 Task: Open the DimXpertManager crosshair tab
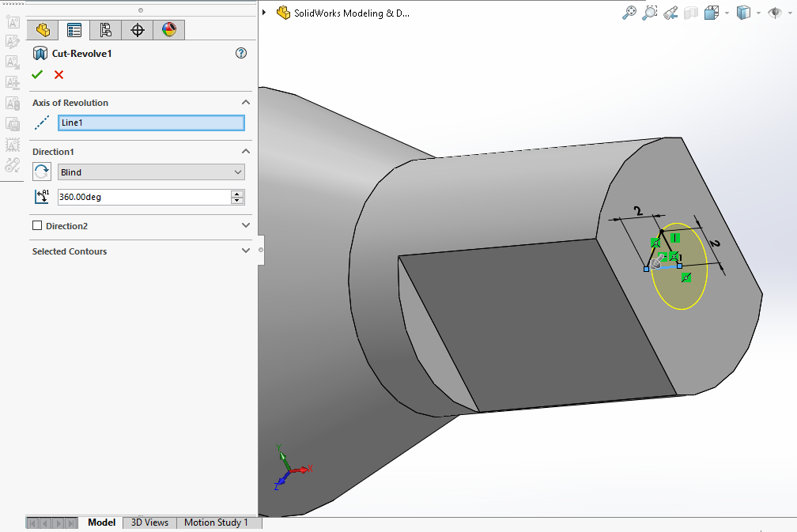click(138, 30)
